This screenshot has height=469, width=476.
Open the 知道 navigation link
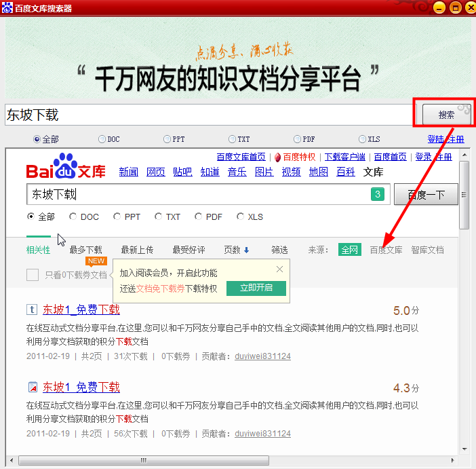pos(210,172)
